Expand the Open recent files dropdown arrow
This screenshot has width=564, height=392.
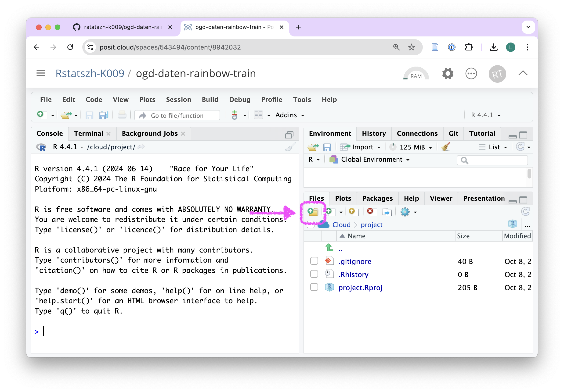pyautogui.click(x=76, y=116)
